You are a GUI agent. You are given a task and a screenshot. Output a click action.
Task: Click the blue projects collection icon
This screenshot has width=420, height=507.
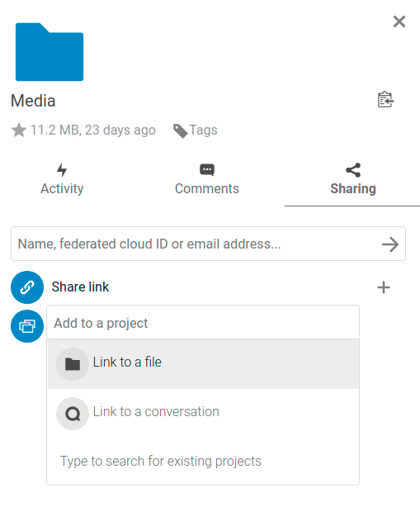pos(27,326)
